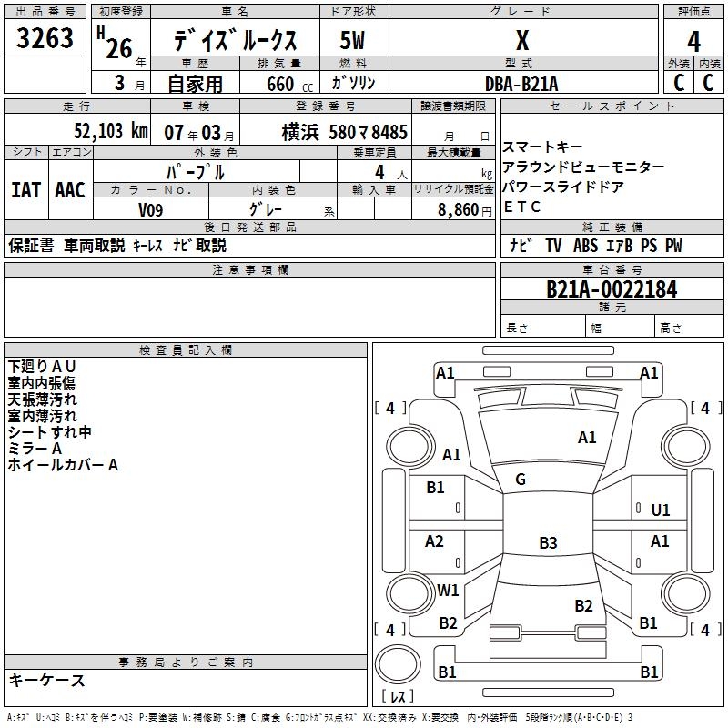728x728 pixels.
Task: Click the W1 repair mark on diagram
Action: [448, 590]
